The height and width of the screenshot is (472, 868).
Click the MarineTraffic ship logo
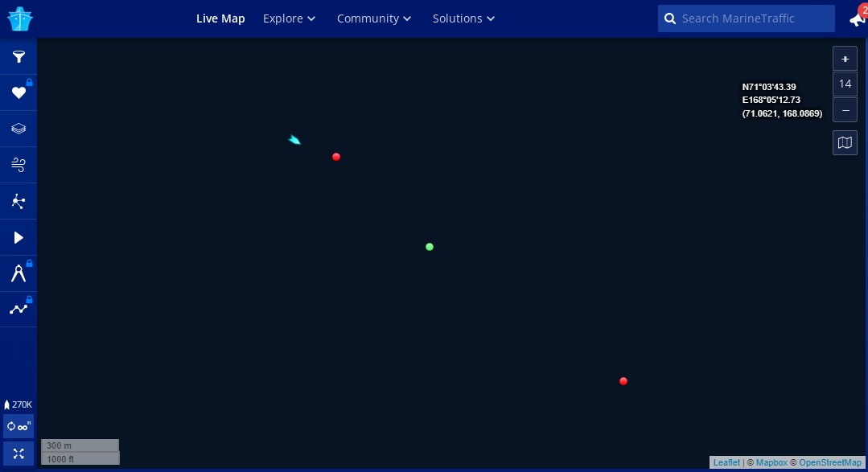[x=19, y=18]
